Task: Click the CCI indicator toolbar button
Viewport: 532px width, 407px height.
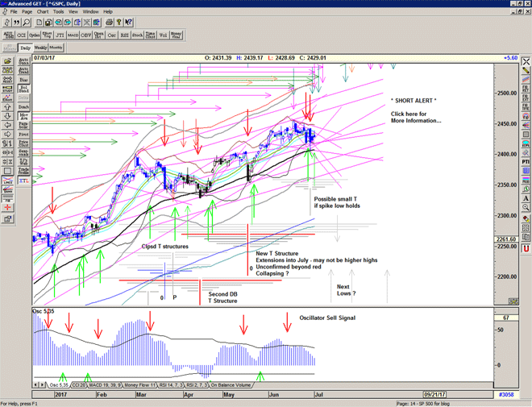Action: [x=22, y=35]
